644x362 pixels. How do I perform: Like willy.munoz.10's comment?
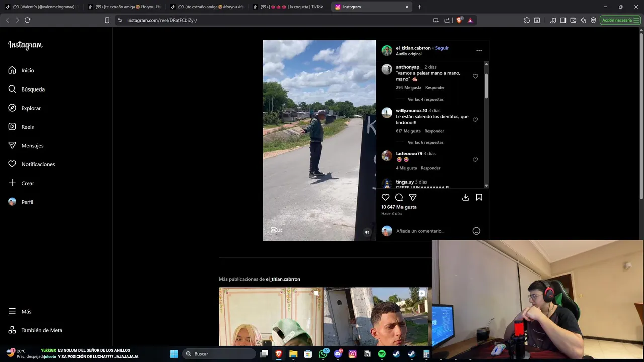475,120
